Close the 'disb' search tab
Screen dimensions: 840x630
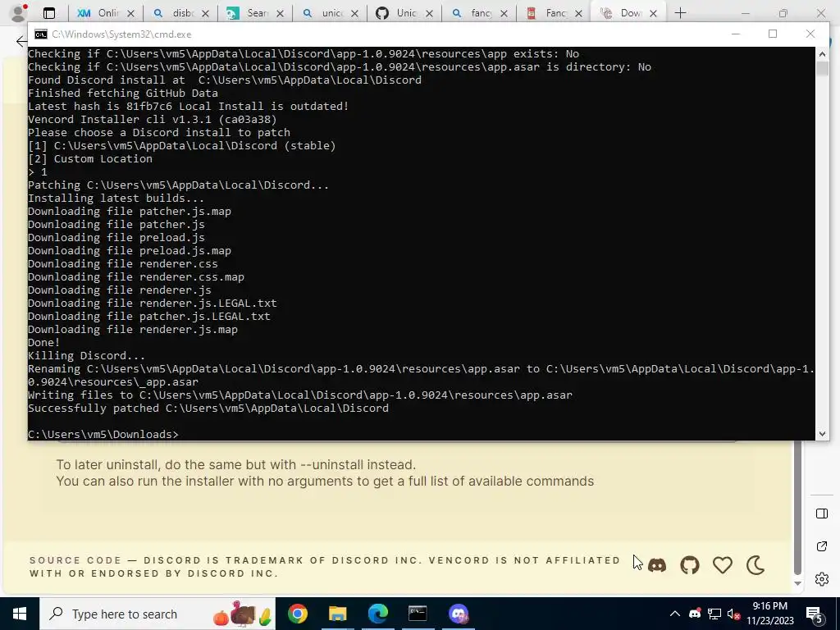tap(205, 13)
